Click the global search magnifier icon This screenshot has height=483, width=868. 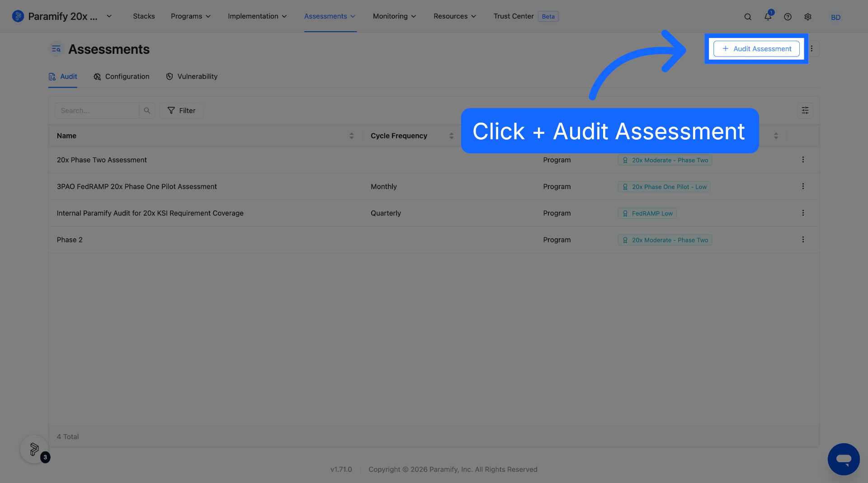click(748, 17)
